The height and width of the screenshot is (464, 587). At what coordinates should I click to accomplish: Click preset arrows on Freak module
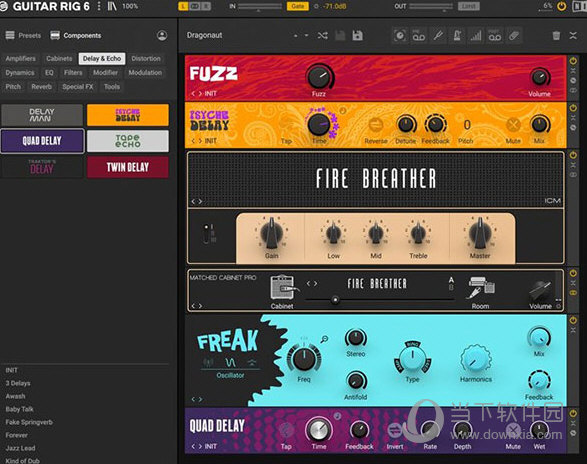click(x=197, y=400)
